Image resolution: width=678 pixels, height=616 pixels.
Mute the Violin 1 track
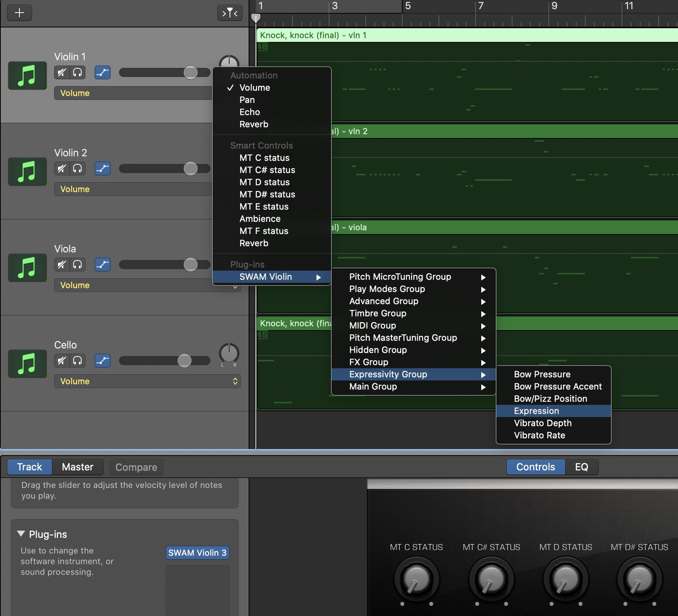tap(62, 72)
